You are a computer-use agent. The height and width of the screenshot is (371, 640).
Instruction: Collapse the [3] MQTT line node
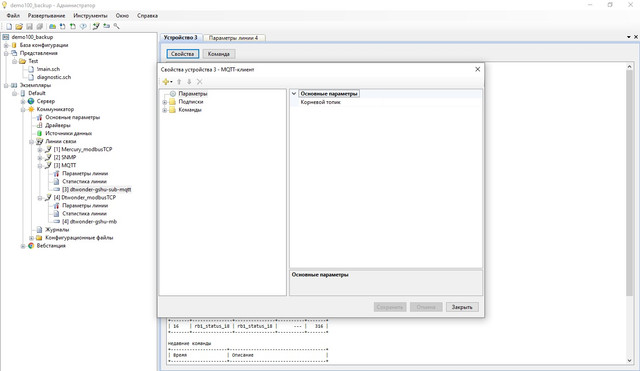coord(40,166)
